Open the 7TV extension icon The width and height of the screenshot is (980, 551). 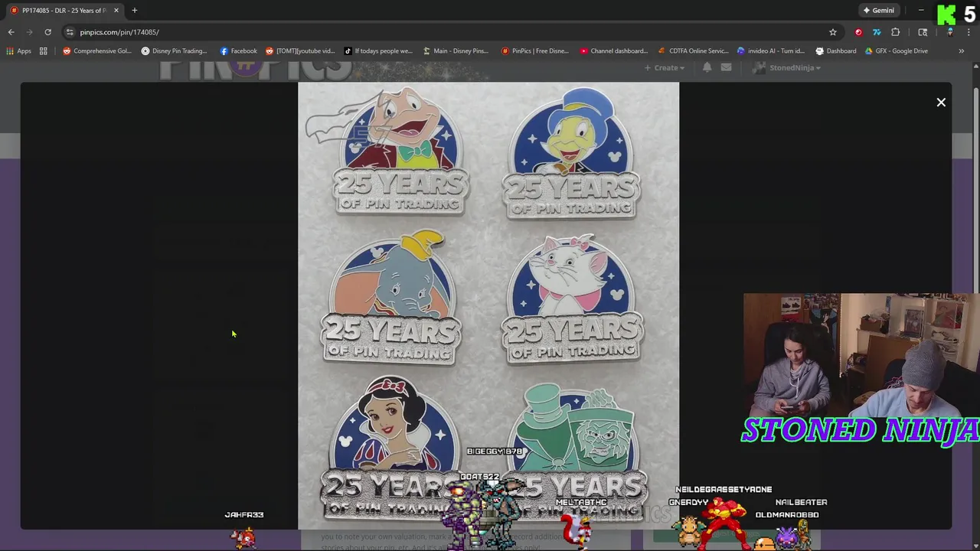coord(877,32)
